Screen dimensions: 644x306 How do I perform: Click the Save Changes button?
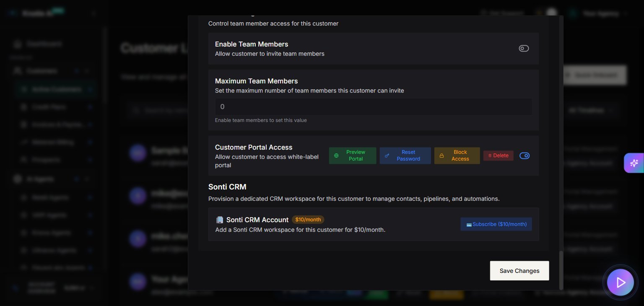coord(519,271)
